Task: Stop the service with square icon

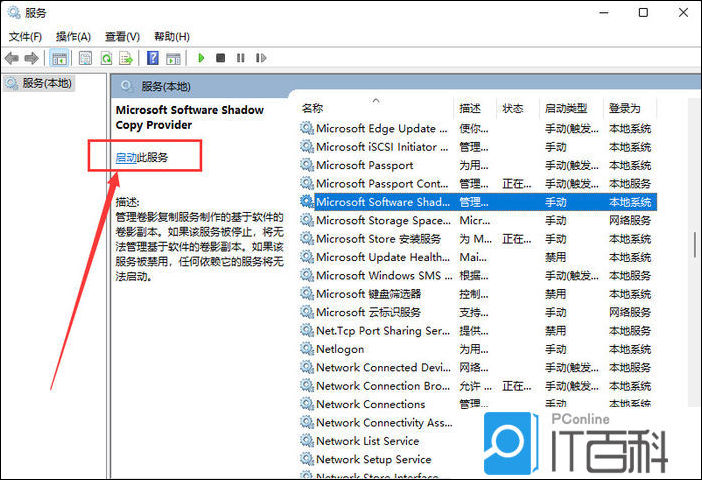Action: coord(220,58)
